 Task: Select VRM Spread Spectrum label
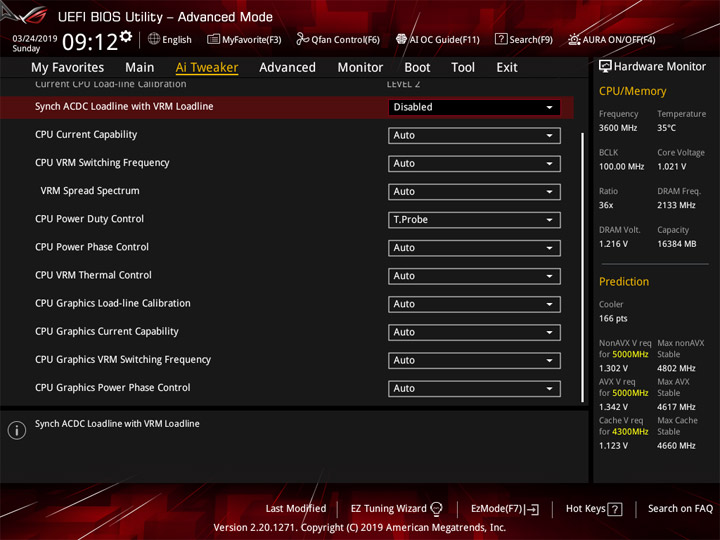(x=90, y=191)
